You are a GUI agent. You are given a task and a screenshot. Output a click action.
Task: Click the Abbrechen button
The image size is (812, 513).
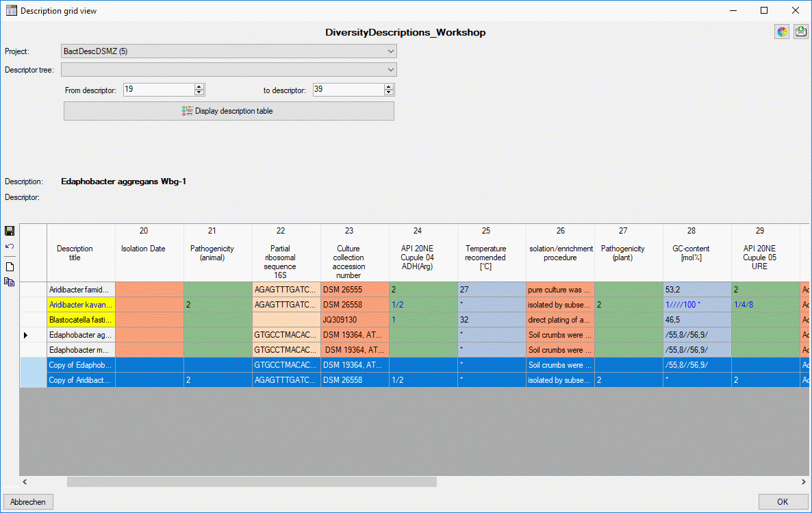28,501
